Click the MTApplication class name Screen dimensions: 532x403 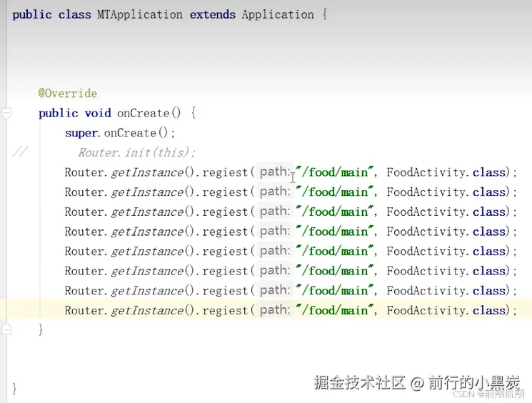(140, 14)
